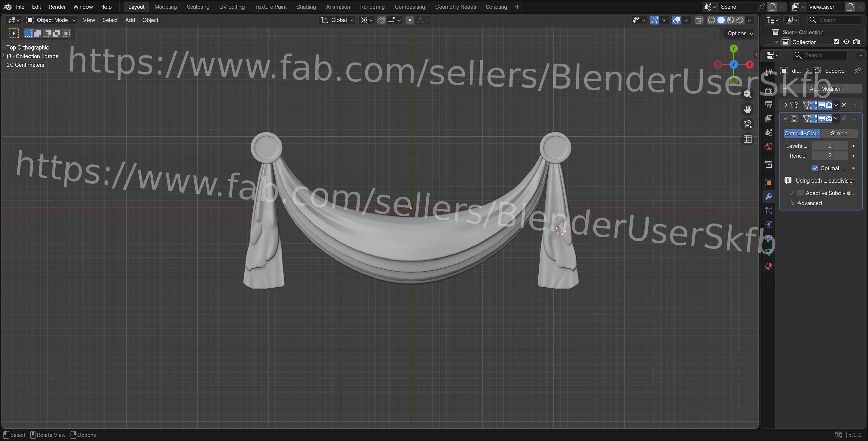
Task: Toggle viewport overlays display
Action: [677, 20]
